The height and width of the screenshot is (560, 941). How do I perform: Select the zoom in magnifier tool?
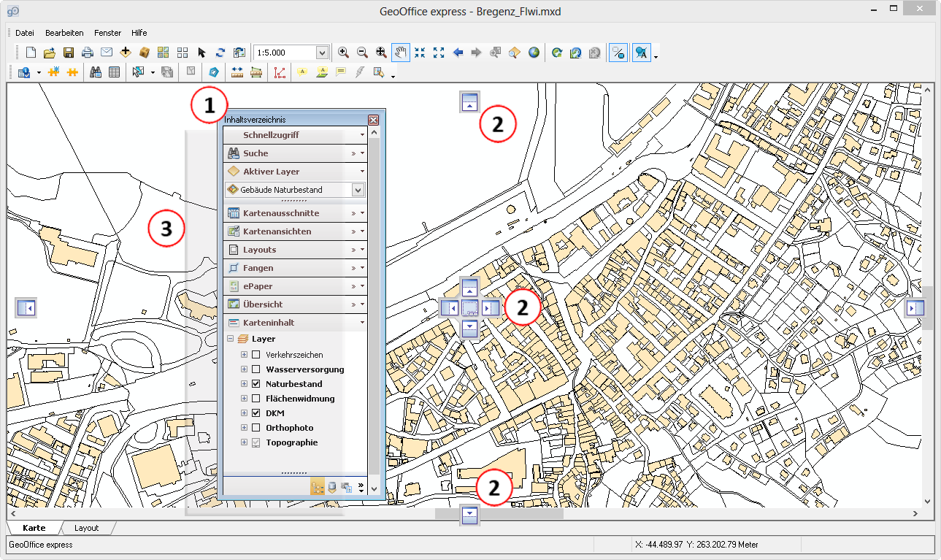click(343, 53)
